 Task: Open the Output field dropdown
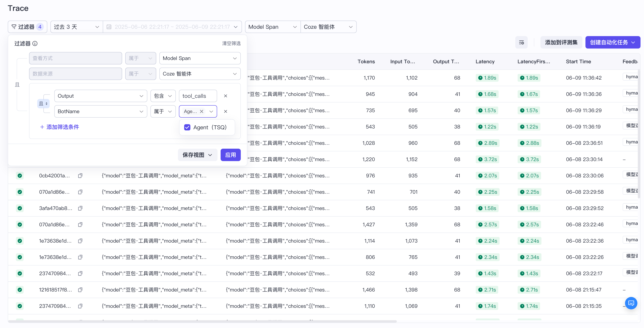(100, 96)
